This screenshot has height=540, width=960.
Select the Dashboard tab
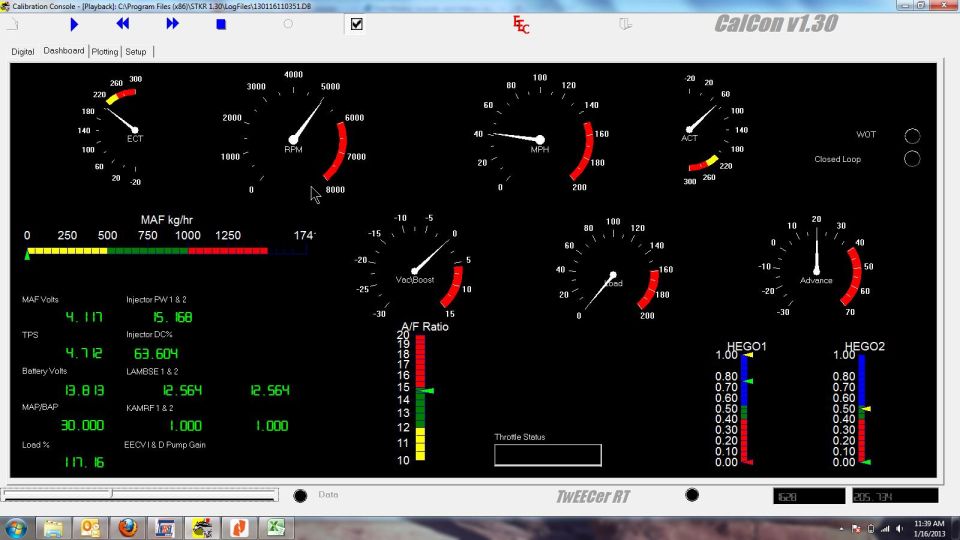64,51
